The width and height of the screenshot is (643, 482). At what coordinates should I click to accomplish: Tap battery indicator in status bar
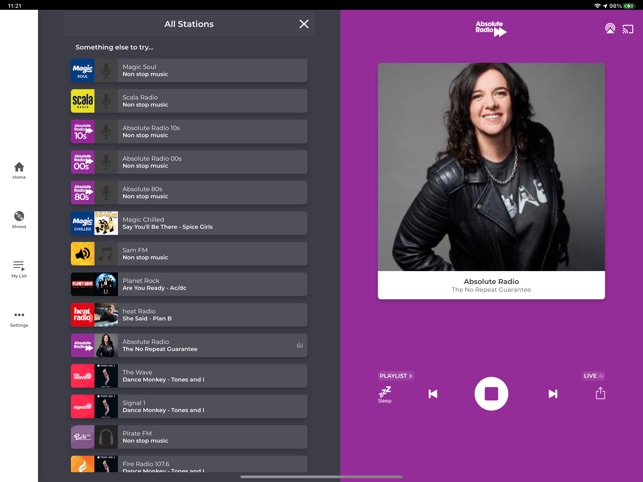click(x=629, y=6)
